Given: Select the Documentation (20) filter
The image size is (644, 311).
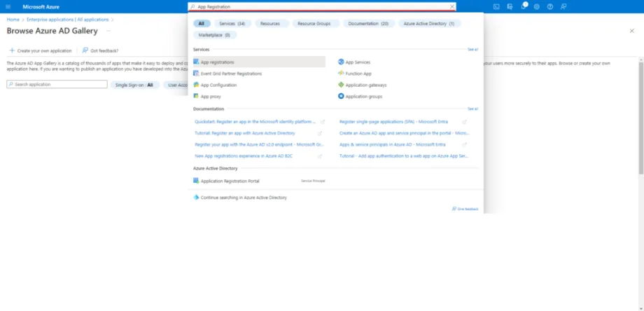Looking at the screenshot, I should [x=368, y=23].
